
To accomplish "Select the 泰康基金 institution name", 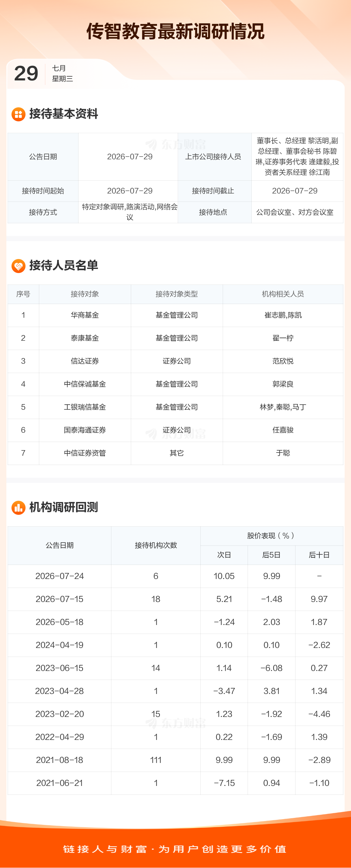I will pos(85,338).
